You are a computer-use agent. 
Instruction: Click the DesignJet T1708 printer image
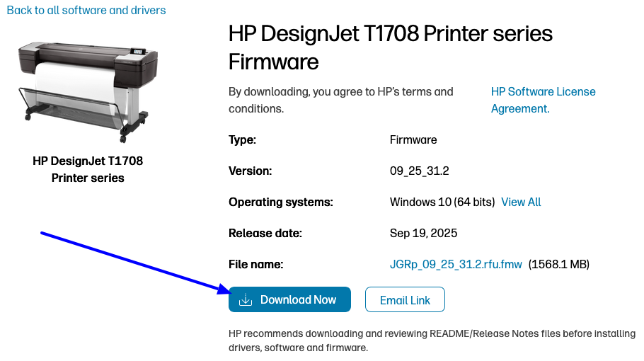pos(88,88)
